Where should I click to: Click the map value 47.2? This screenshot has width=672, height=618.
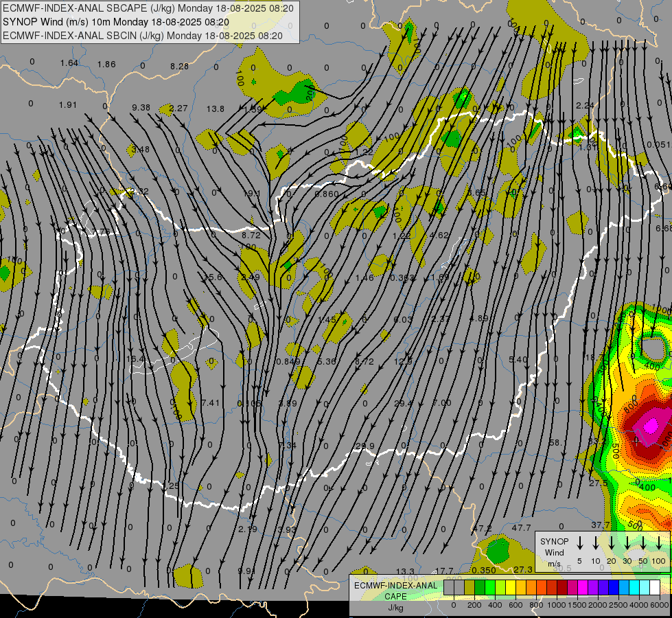point(482,528)
